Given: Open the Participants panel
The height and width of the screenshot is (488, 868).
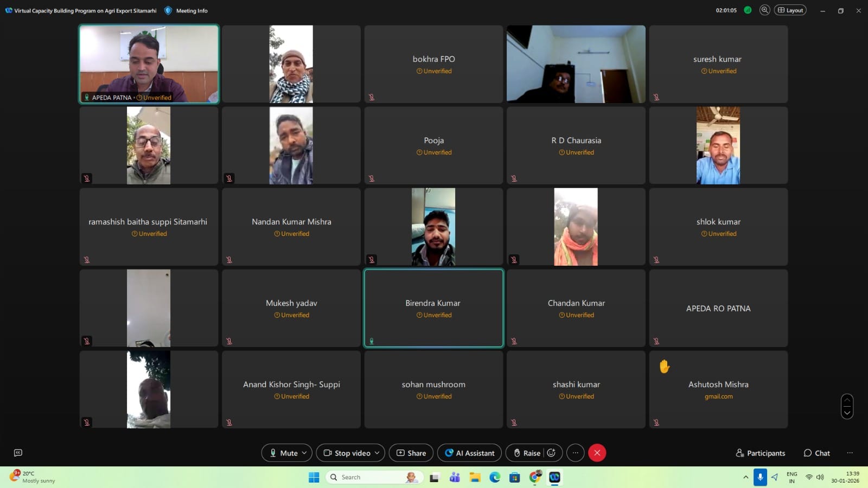Looking at the screenshot, I should [x=760, y=453].
